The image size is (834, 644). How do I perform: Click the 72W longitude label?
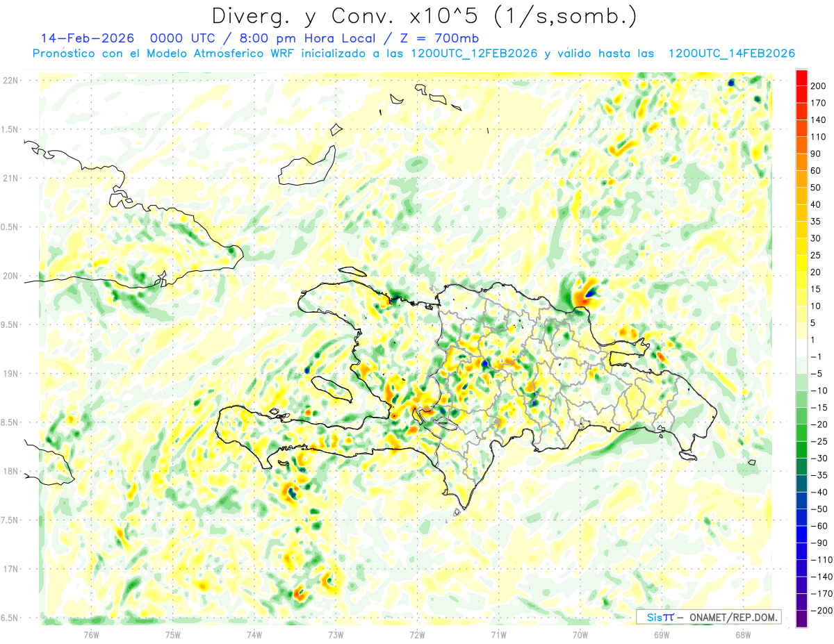tap(417, 634)
